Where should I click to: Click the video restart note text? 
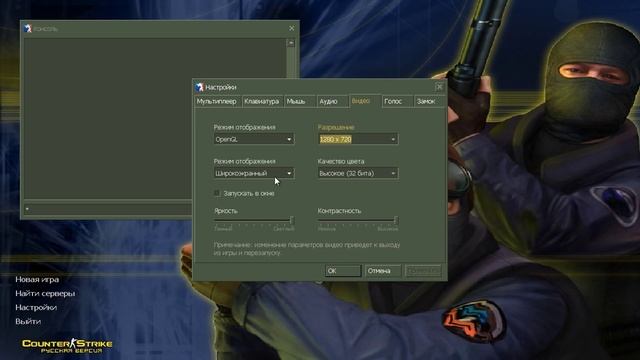click(307, 249)
